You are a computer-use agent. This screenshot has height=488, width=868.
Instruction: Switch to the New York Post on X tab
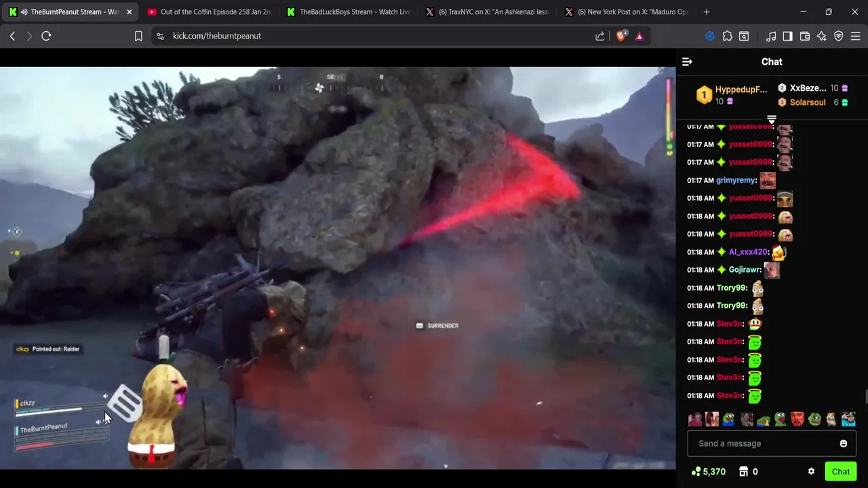(627, 12)
